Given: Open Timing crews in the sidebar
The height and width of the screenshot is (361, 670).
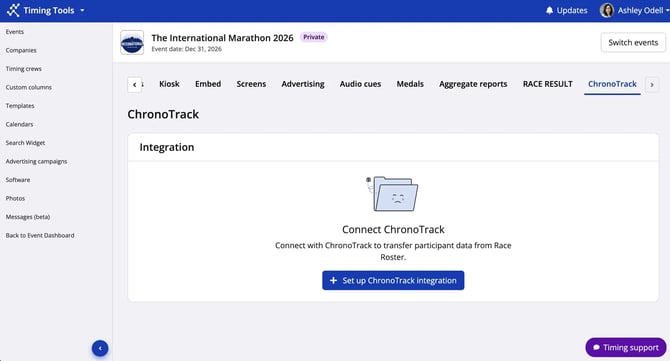Looking at the screenshot, I should (x=24, y=69).
